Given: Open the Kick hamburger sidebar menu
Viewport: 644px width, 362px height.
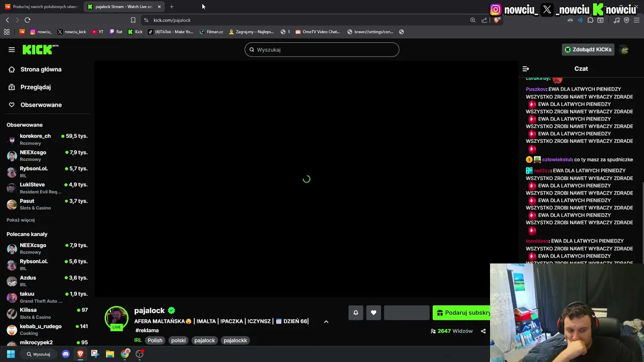Looking at the screenshot, I should click(x=12, y=49).
